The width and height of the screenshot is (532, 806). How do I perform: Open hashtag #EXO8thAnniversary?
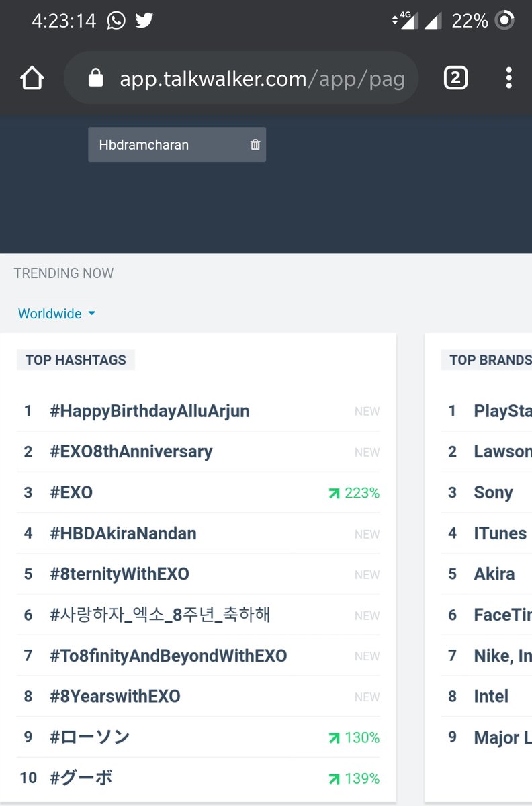coord(131,452)
